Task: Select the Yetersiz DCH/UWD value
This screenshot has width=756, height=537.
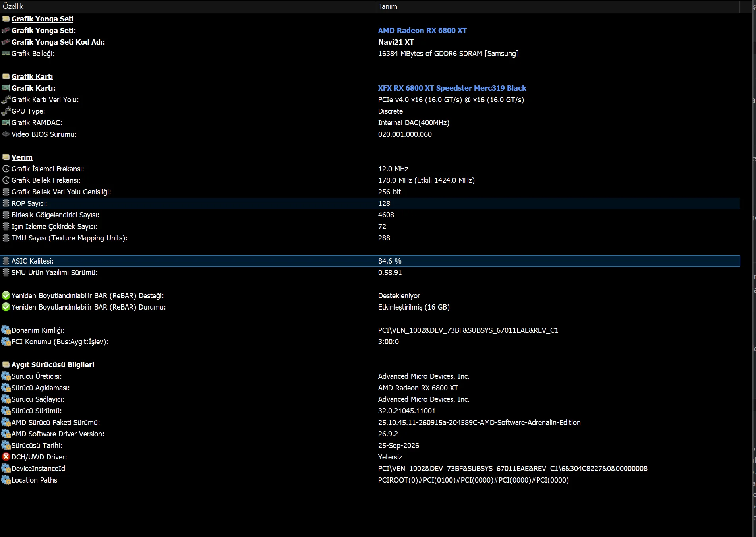Action: [390, 457]
